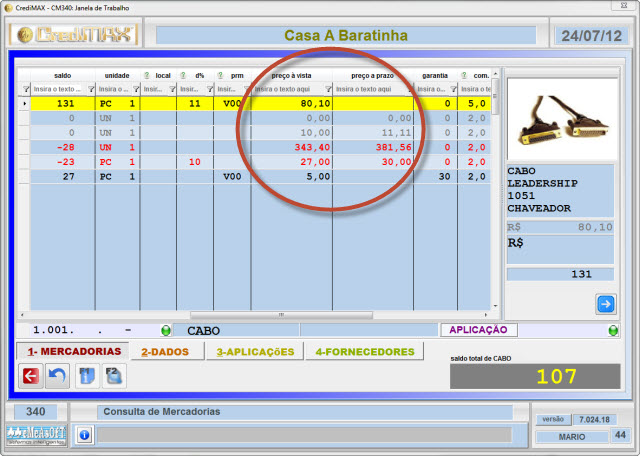This screenshot has width=640, height=456.
Task: Click the save disk icon
Action: coord(113,376)
